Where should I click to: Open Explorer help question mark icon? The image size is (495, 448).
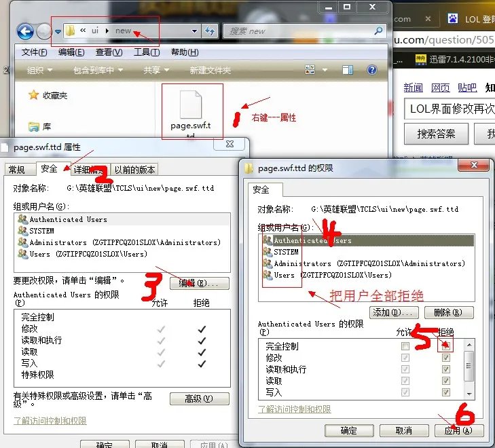tap(372, 70)
